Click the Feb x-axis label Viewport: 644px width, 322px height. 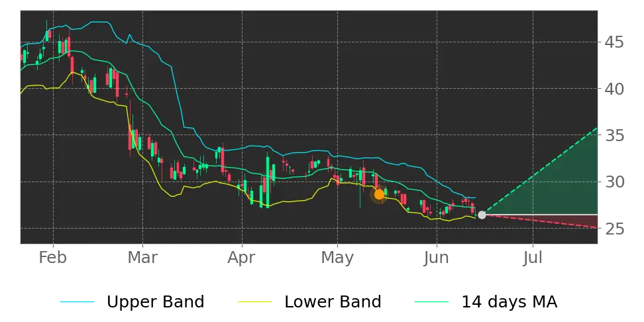click(x=53, y=258)
